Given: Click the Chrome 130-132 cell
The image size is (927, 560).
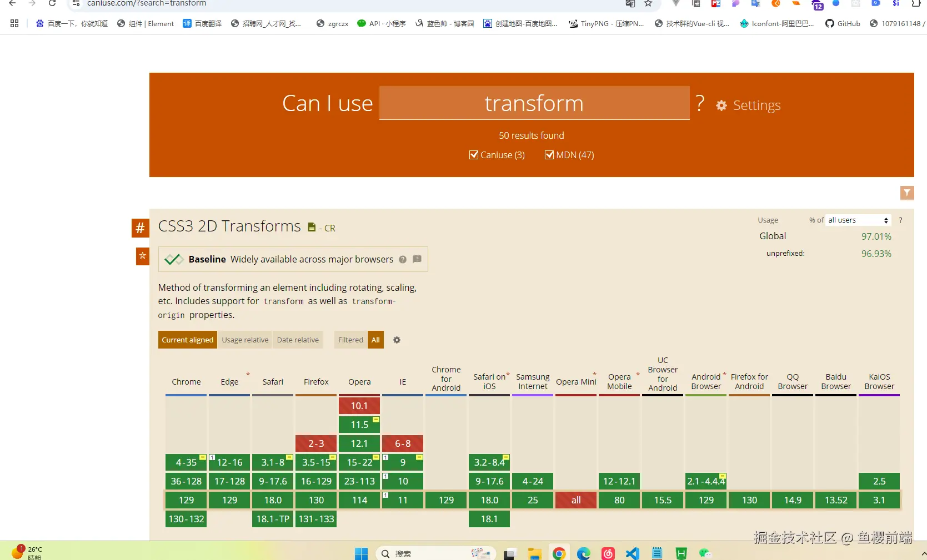Looking at the screenshot, I should 186,519.
